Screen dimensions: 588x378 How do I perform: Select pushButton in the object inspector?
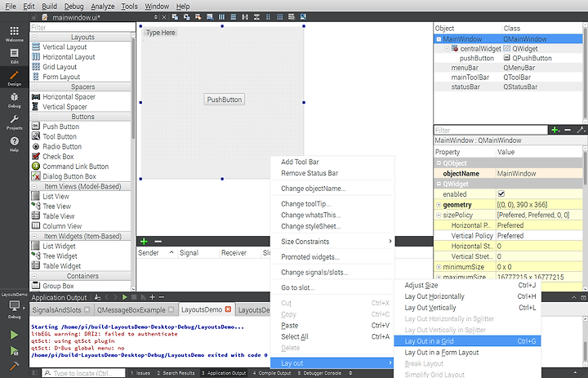477,58
